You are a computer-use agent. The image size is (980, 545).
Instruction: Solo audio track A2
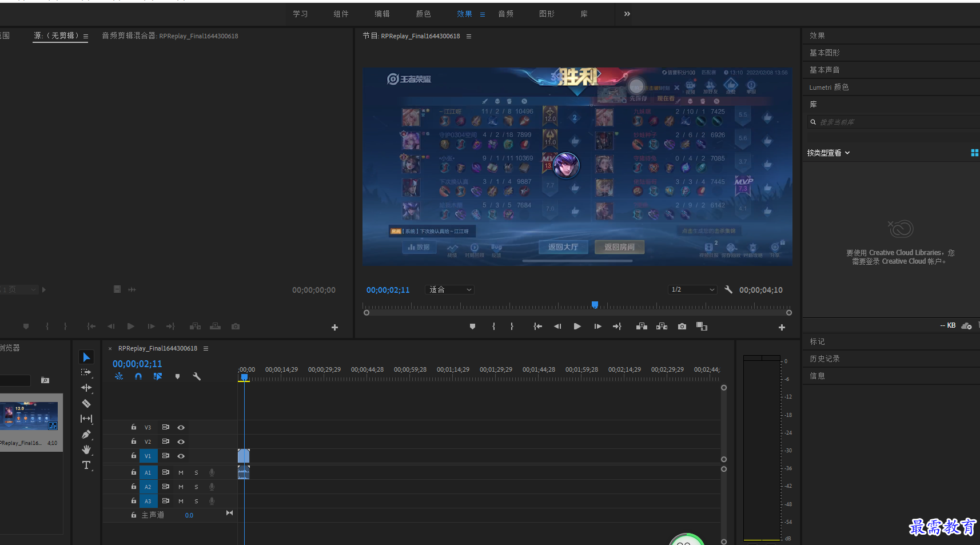(x=196, y=487)
